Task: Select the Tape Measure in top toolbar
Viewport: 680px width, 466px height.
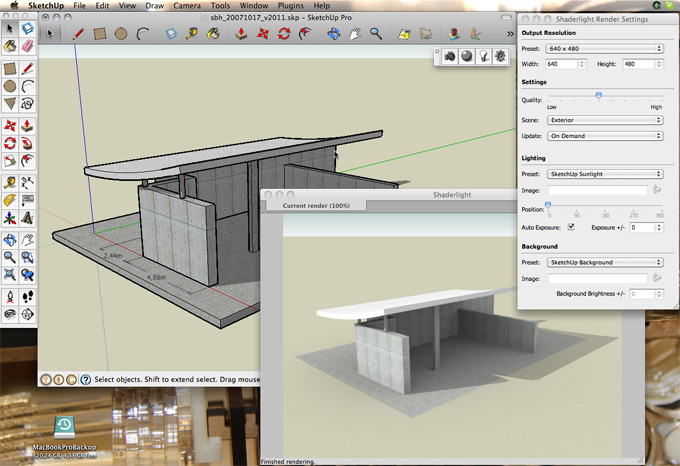Action: (x=192, y=33)
